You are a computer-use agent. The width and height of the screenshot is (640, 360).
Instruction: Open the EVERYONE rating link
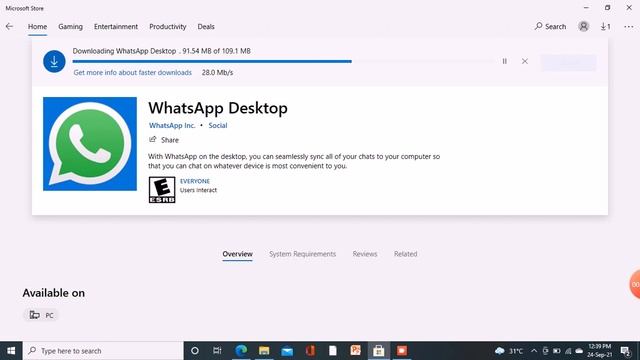click(195, 181)
